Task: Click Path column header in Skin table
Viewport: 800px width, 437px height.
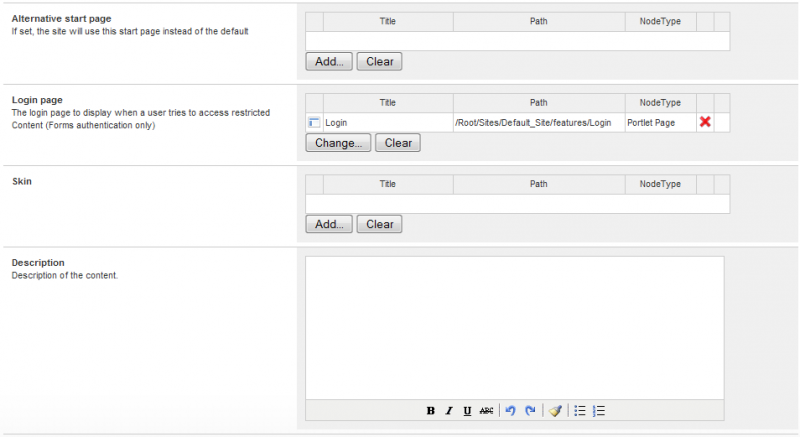Action: pyautogui.click(x=539, y=184)
